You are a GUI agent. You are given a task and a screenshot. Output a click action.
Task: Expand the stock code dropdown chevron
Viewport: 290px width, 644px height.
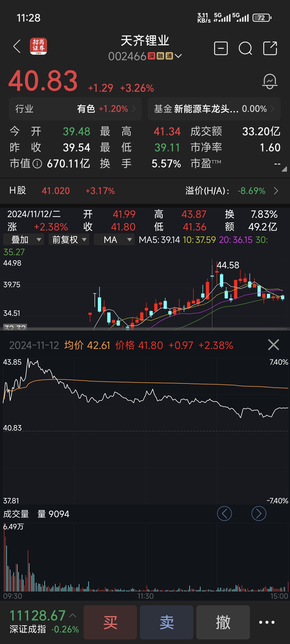[178, 56]
